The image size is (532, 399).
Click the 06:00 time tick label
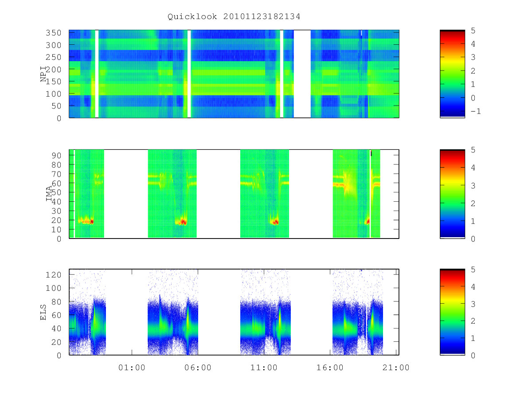point(198,368)
